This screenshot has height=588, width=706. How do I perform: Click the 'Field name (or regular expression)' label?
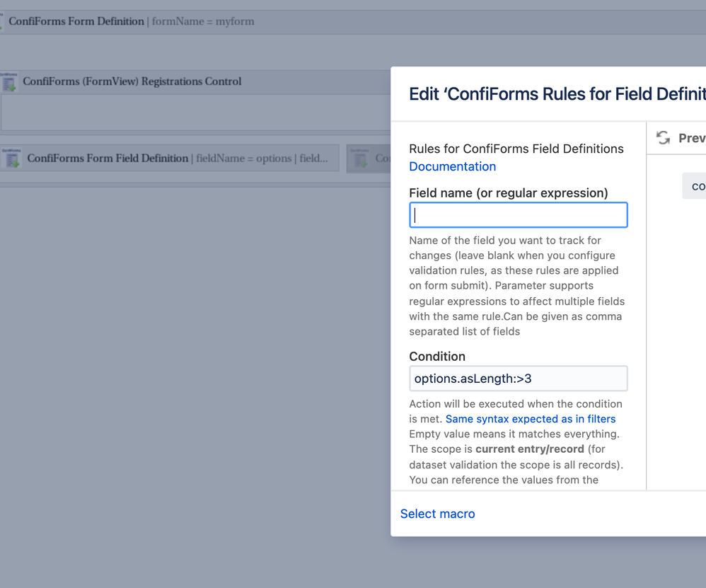(508, 192)
